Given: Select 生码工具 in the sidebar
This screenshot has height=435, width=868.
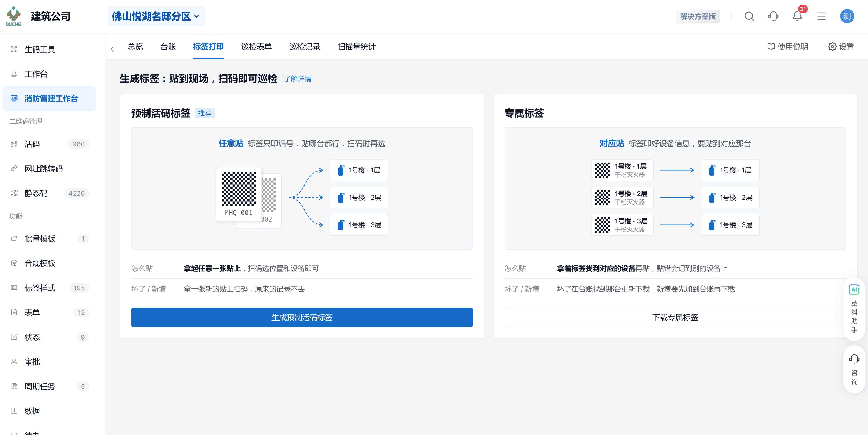Looking at the screenshot, I should [x=49, y=49].
